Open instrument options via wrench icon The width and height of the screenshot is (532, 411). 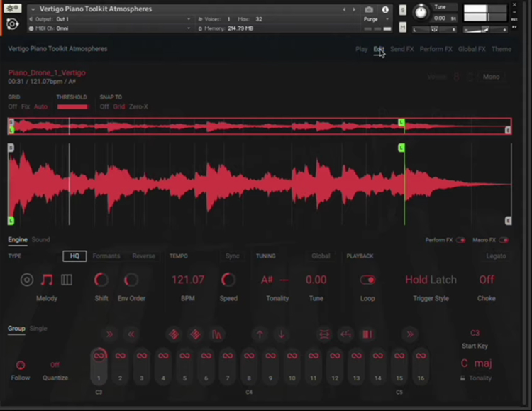(13, 8)
